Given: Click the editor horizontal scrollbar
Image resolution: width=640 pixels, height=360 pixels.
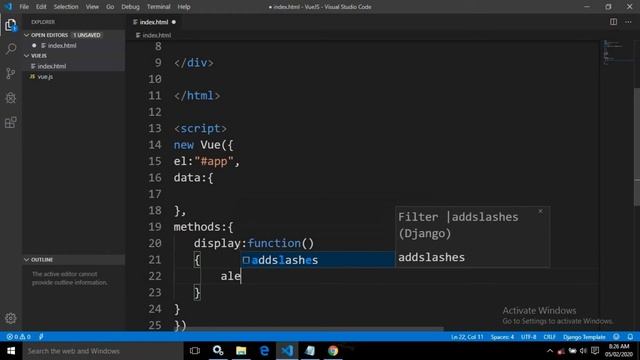Looking at the screenshot, I should [x=308, y=328].
